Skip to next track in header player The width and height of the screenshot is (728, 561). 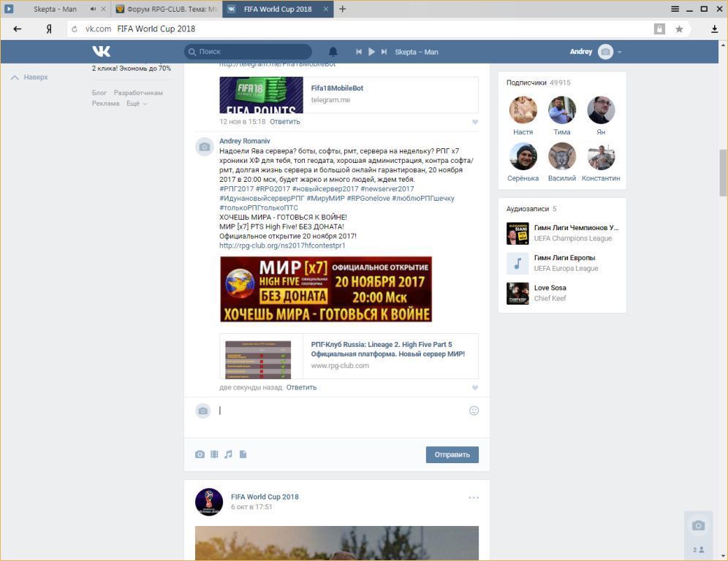384,52
